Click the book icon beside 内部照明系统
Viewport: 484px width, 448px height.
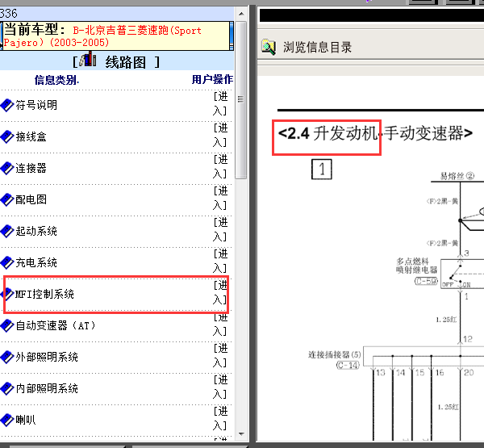point(6,389)
